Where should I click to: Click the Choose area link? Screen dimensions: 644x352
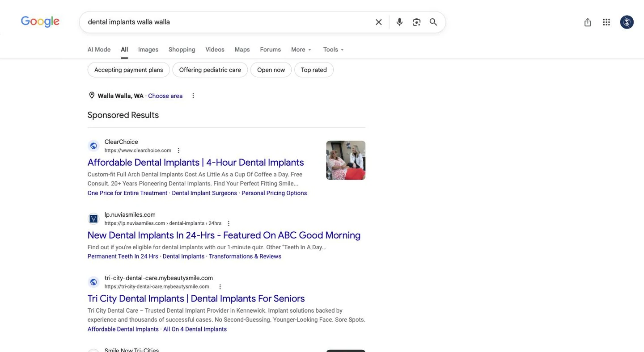click(x=165, y=96)
